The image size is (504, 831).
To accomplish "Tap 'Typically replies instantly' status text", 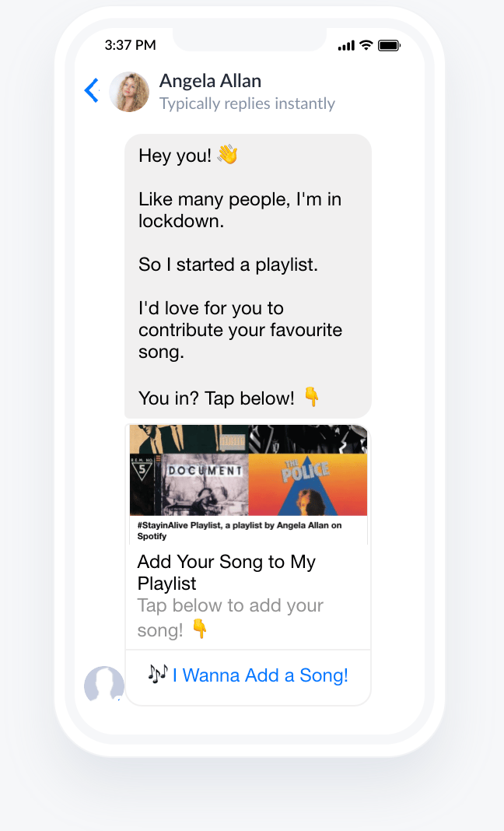I will coord(247,103).
